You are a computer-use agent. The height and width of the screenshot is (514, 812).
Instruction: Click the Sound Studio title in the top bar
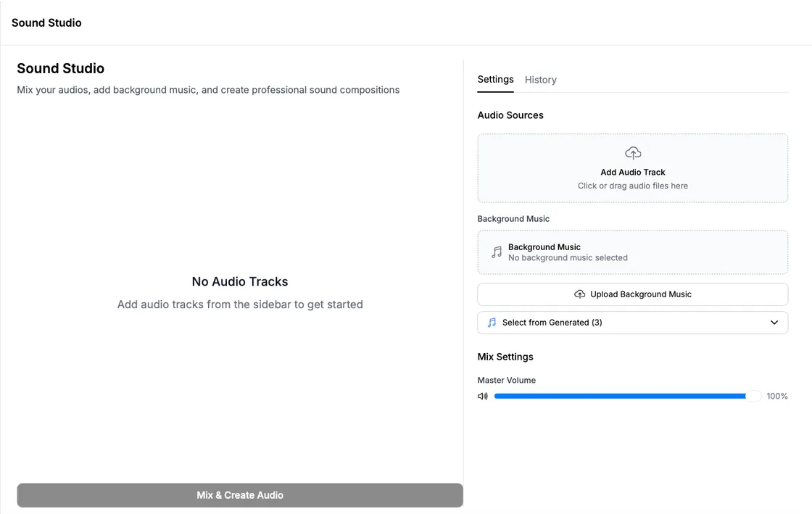click(46, 22)
